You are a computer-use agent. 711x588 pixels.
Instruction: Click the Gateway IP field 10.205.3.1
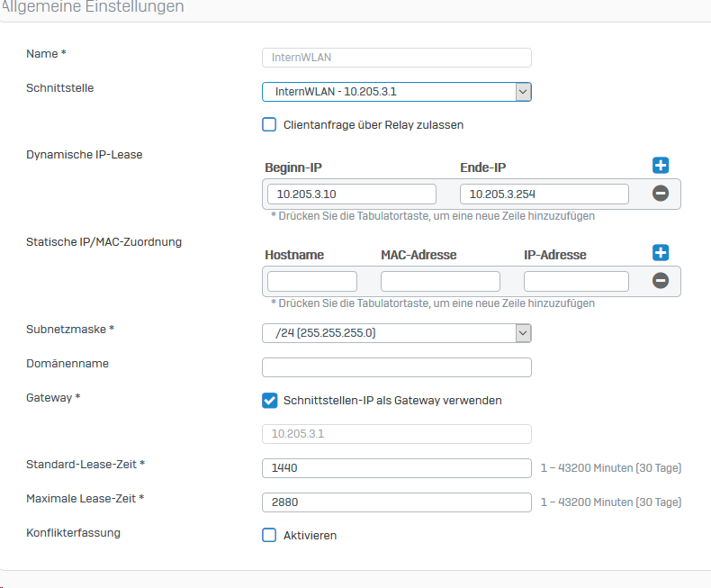click(396, 434)
